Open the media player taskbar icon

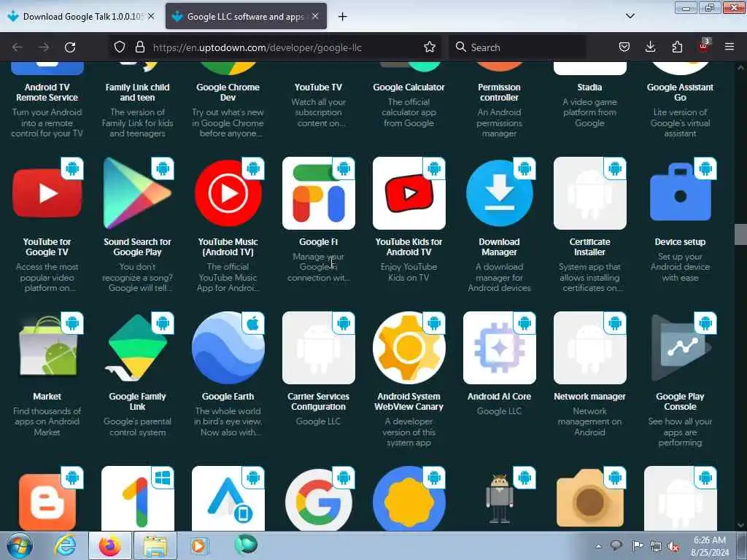pos(198,545)
